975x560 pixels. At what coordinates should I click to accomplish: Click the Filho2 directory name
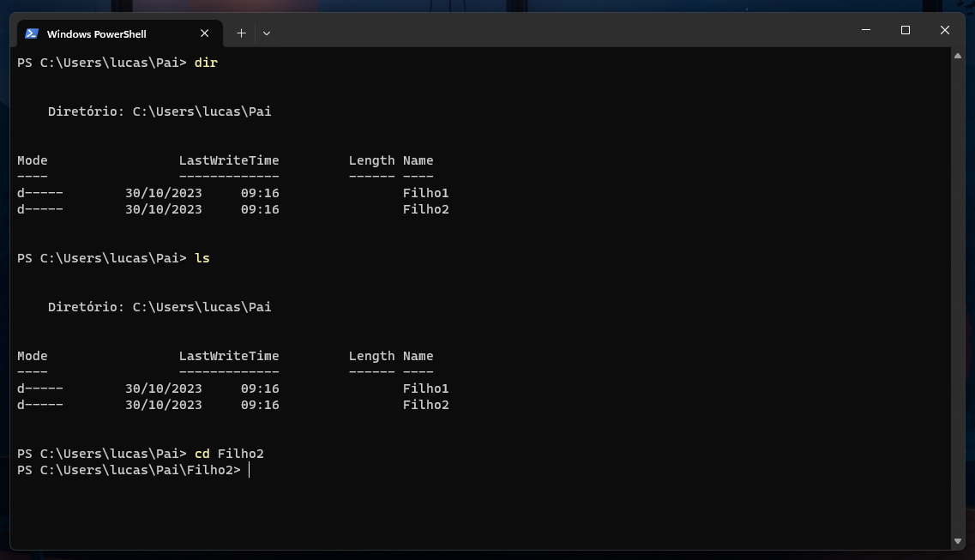tap(425, 208)
